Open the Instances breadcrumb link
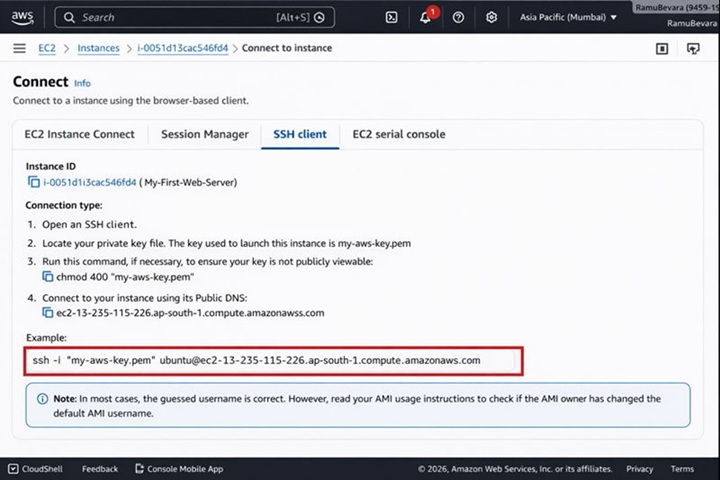The image size is (720, 480). tap(99, 48)
